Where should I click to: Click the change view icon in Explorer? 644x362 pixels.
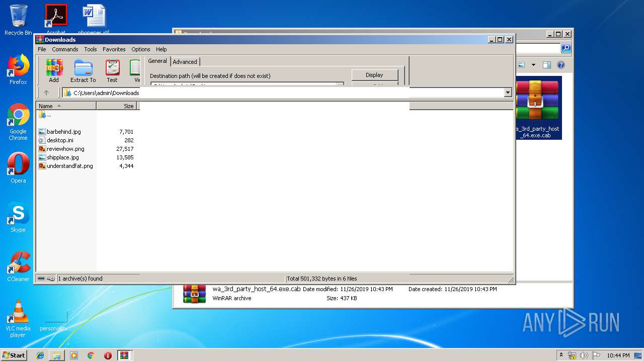(522, 65)
